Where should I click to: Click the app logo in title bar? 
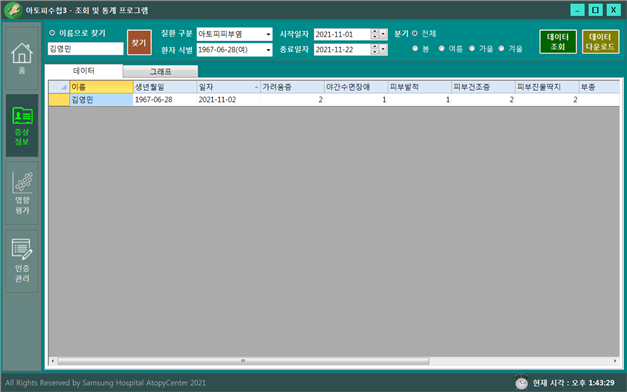[13, 10]
